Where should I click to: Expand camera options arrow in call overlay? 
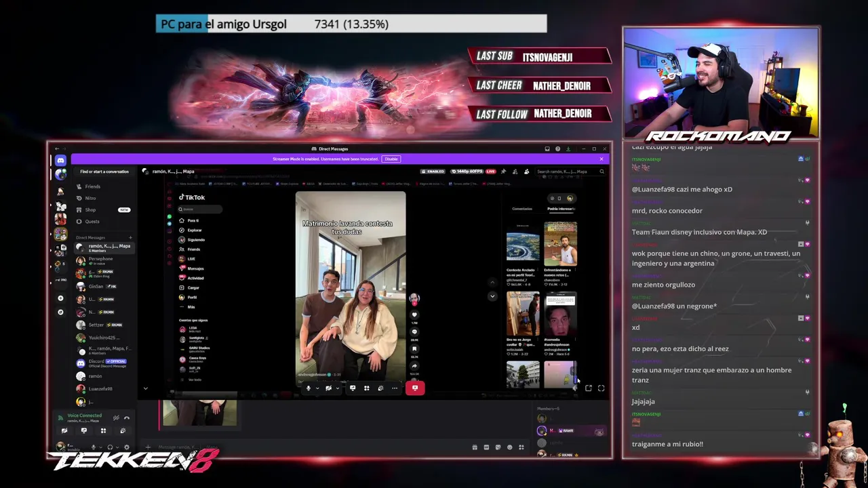click(x=337, y=388)
